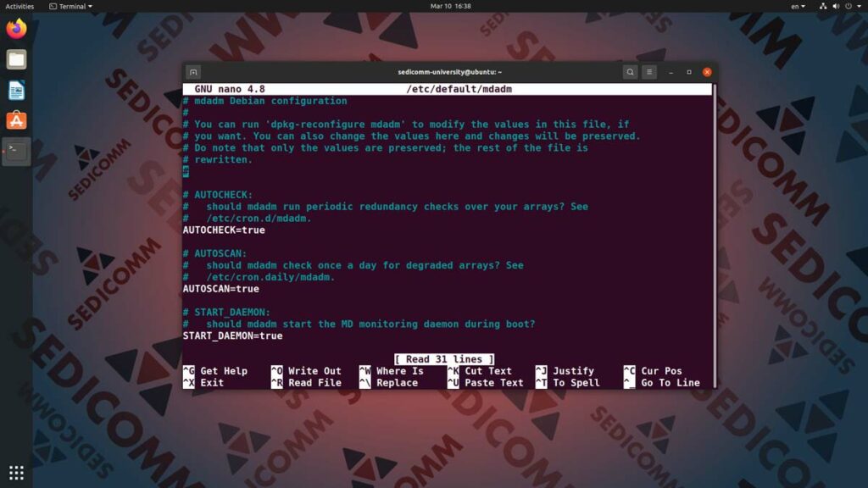Click the '# AUTOSCAN:' comment heading
The image size is (868, 488).
(x=214, y=253)
